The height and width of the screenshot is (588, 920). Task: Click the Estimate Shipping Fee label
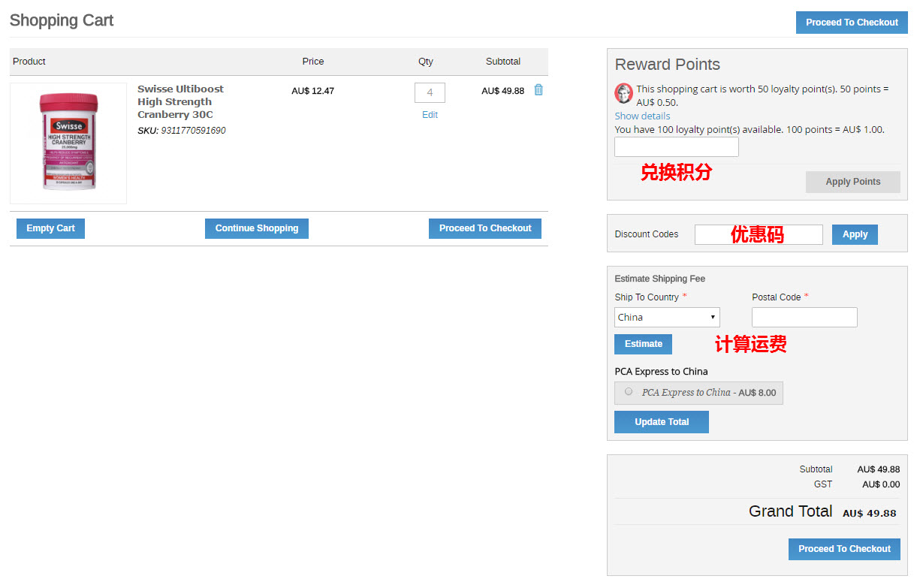pos(660,279)
